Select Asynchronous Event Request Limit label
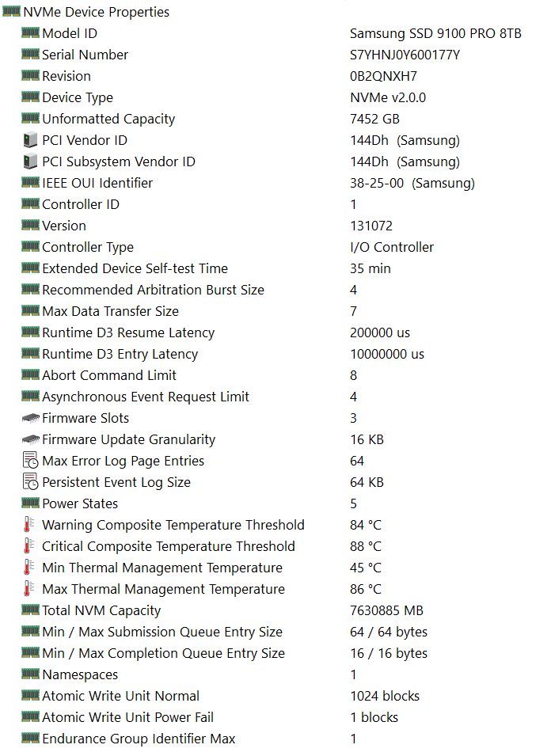The height and width of the screenshot is (756, 551). (x=146, y=397)
